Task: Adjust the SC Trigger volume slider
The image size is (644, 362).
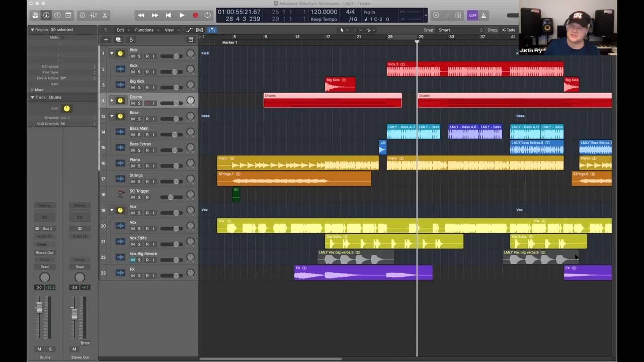Action: coord(171,197)
